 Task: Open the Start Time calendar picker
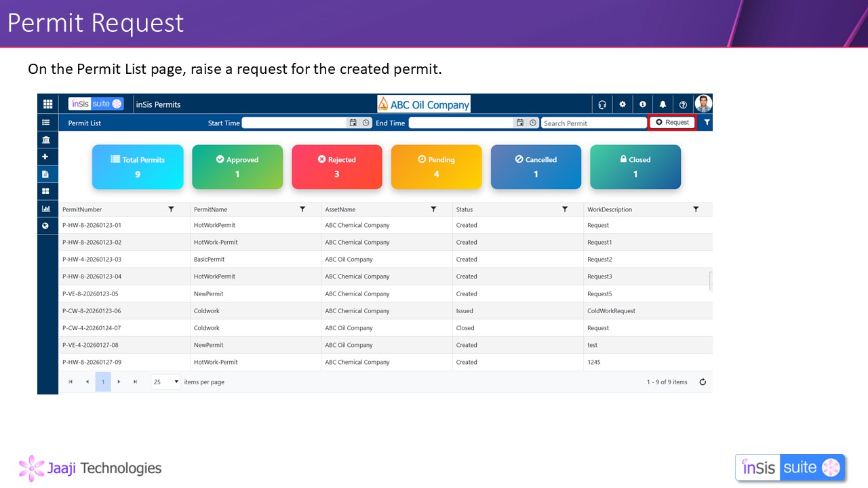[x=353, y=123]
